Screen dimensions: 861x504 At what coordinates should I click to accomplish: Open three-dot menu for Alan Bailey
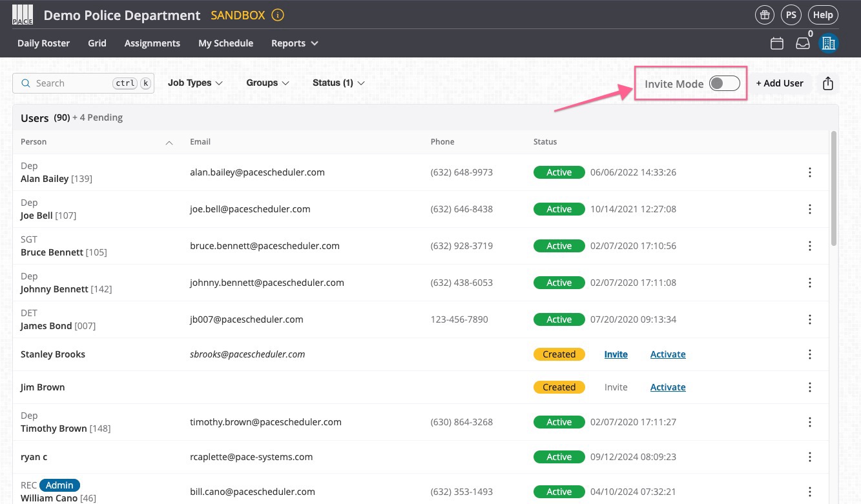(810, 172)
